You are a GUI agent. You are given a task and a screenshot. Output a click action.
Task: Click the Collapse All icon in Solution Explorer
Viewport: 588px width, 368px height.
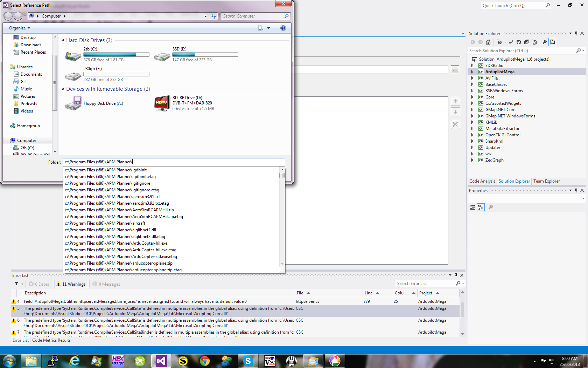click(x=526, y=42)
